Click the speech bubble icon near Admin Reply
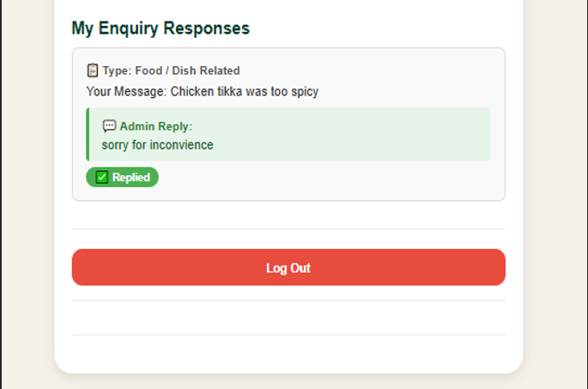The width and height of the screenshot is (588, 389). tap(109, 126)
